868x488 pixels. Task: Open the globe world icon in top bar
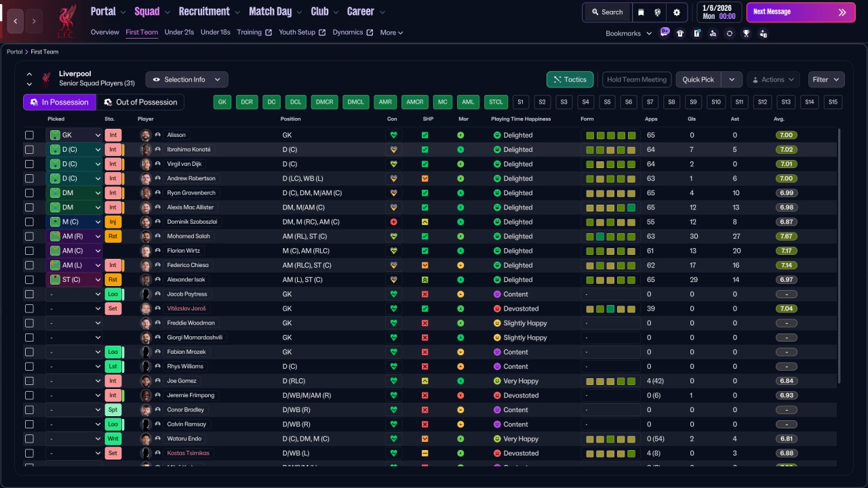(657, 12)
